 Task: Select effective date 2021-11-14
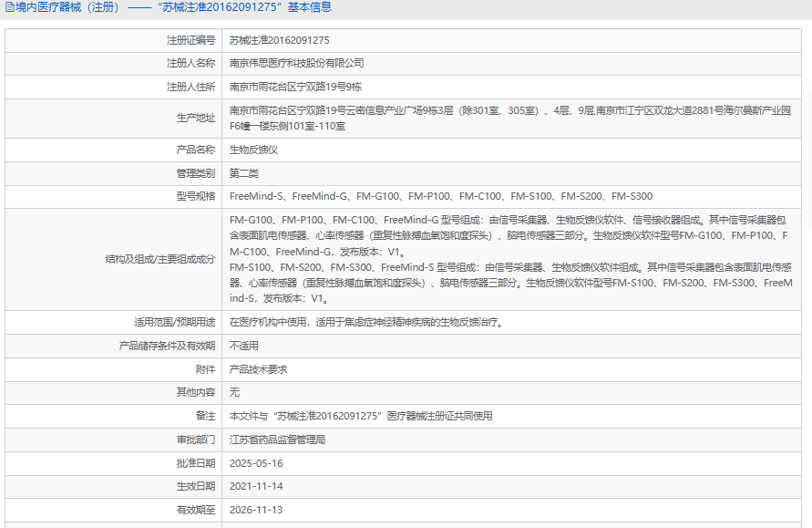(x=256, y=486)
